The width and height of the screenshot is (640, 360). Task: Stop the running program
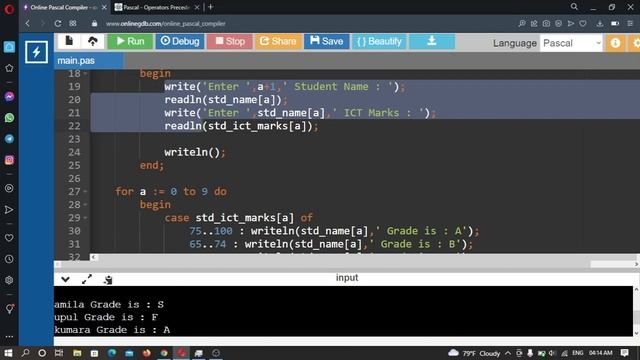[x=230, y=41]
